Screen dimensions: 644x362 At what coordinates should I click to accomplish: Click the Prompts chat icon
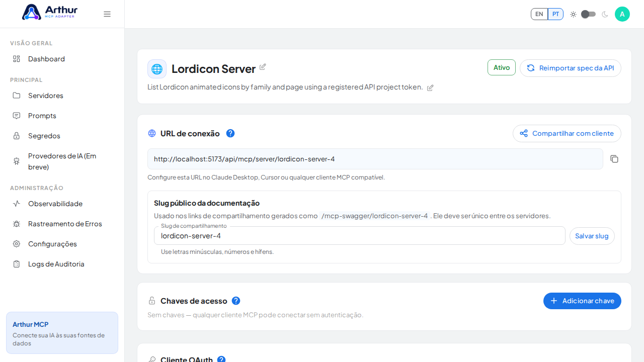coord(17,116)
